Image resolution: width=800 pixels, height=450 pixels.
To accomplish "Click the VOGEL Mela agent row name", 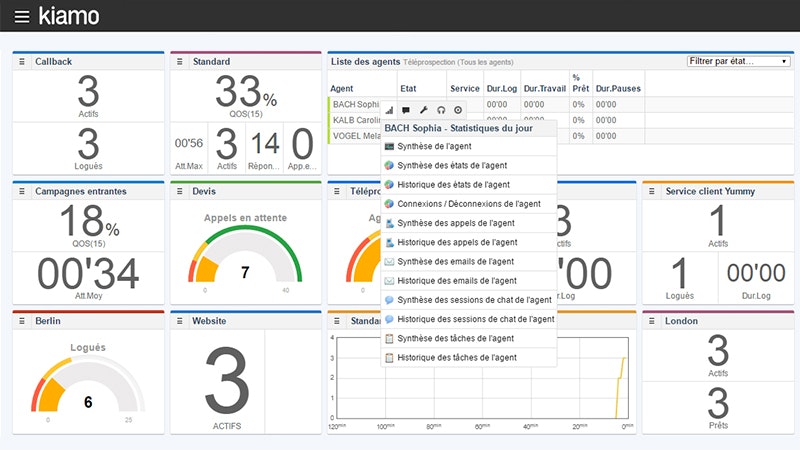I will [357, 136].
